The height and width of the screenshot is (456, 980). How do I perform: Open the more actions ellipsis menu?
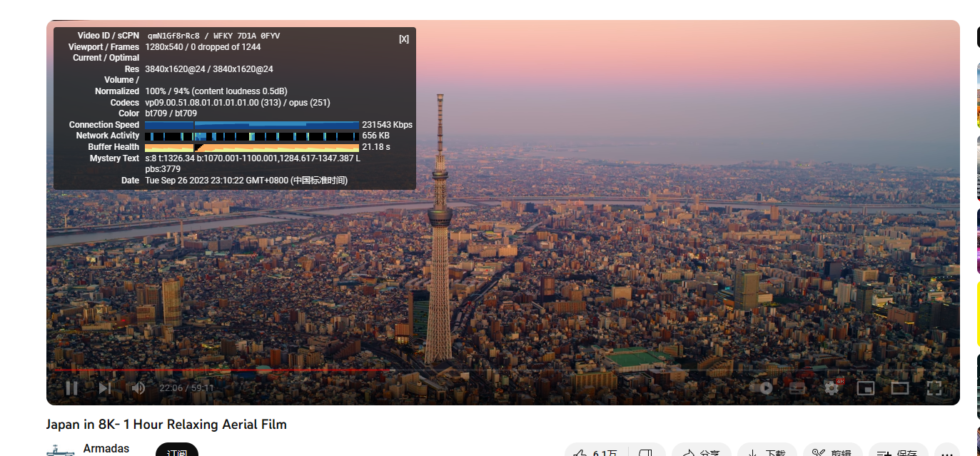[x=947, y=451]
